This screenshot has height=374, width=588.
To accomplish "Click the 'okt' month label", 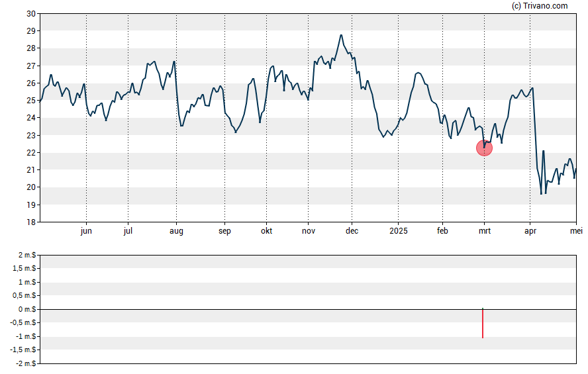I will click(267, 231).
